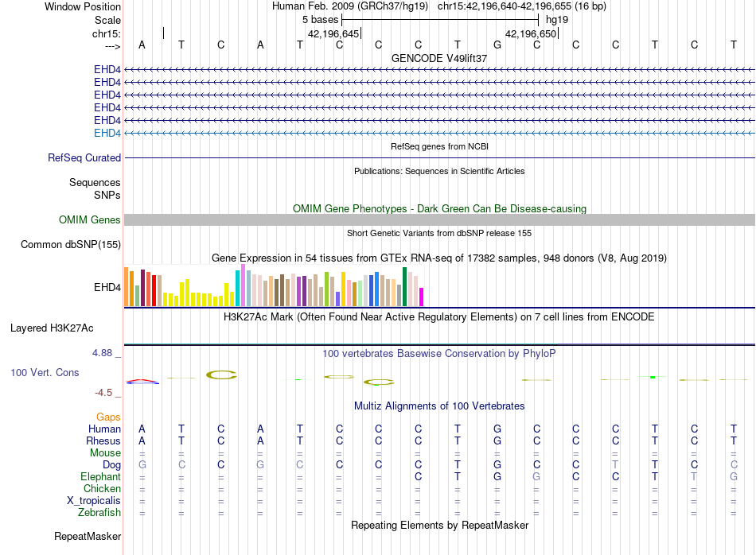Click the magenta bar in GTEx EHD4 chart
This screenshot has width=756, height=555.
[x=422, y=297]
